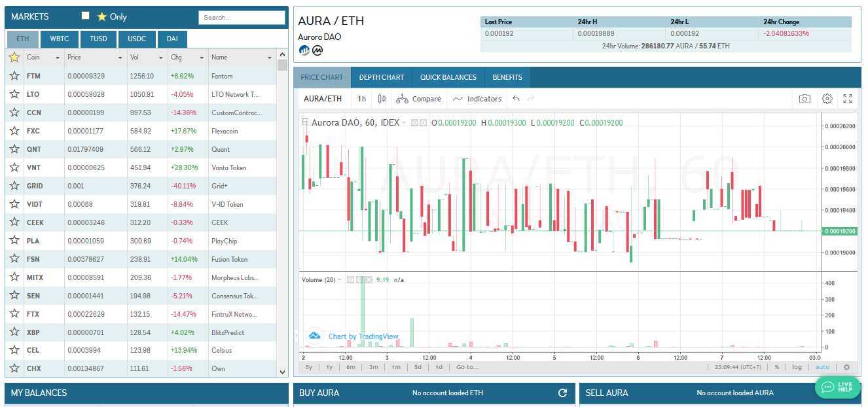Select the USDC market tab
The image size is (868, 407).
pos(137,39)
